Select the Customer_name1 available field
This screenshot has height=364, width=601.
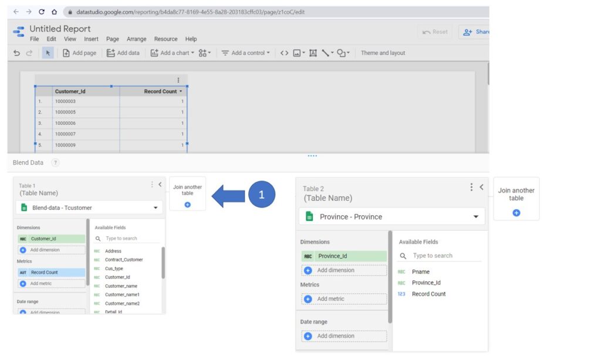(122, 295)
